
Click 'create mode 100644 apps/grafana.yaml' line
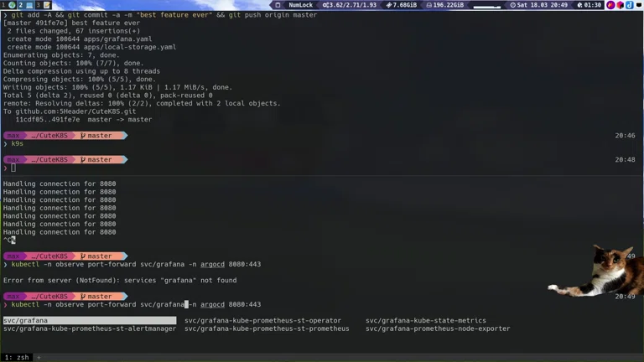(x=80, y=39)
